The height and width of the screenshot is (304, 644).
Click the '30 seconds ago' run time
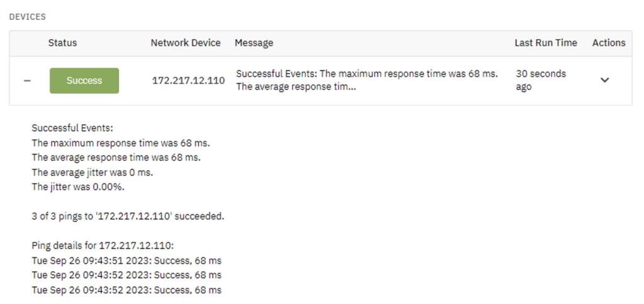coord(541,80)
